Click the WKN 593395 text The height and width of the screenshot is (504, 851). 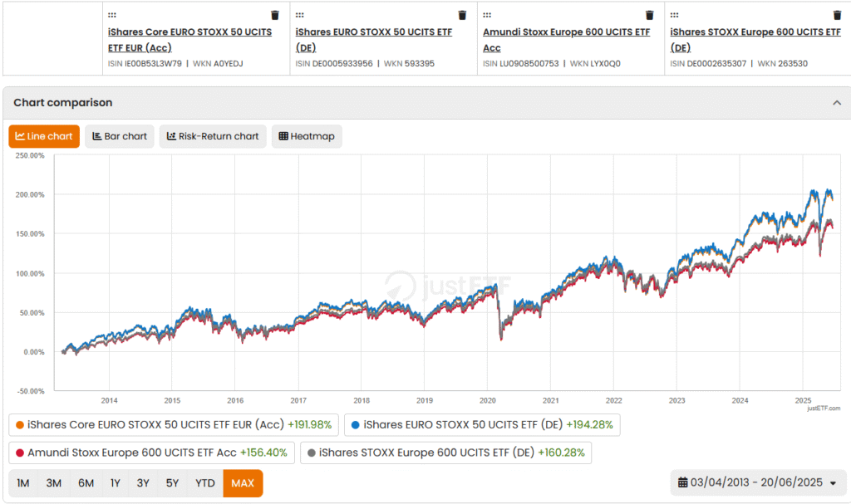tap(409, 63)
